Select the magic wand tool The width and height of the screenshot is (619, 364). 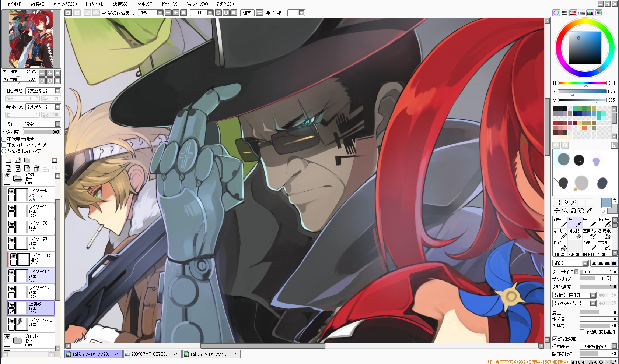coord(573,202)
